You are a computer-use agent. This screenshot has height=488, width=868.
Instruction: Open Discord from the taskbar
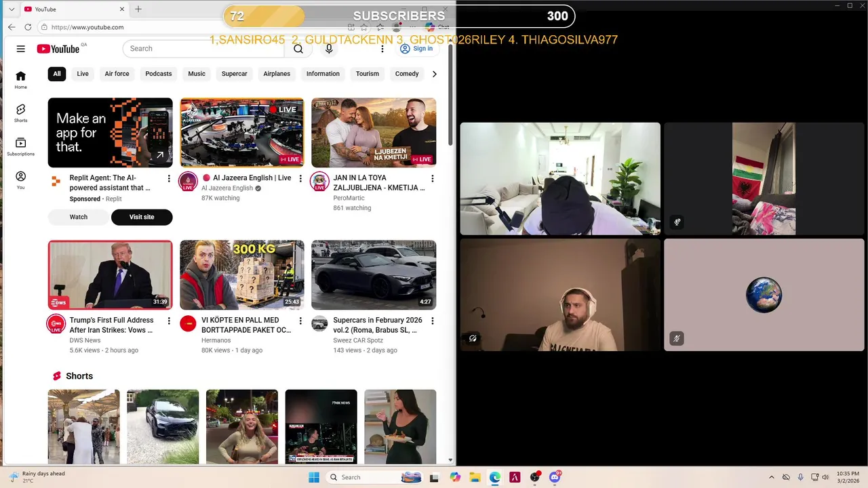(x=555, y=477)
